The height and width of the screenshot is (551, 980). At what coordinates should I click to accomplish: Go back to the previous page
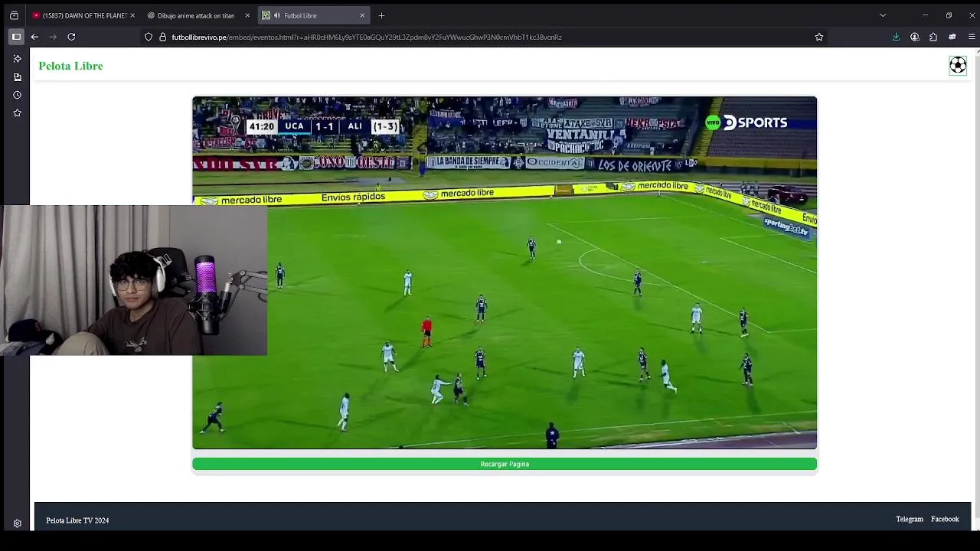pos(34,37)
